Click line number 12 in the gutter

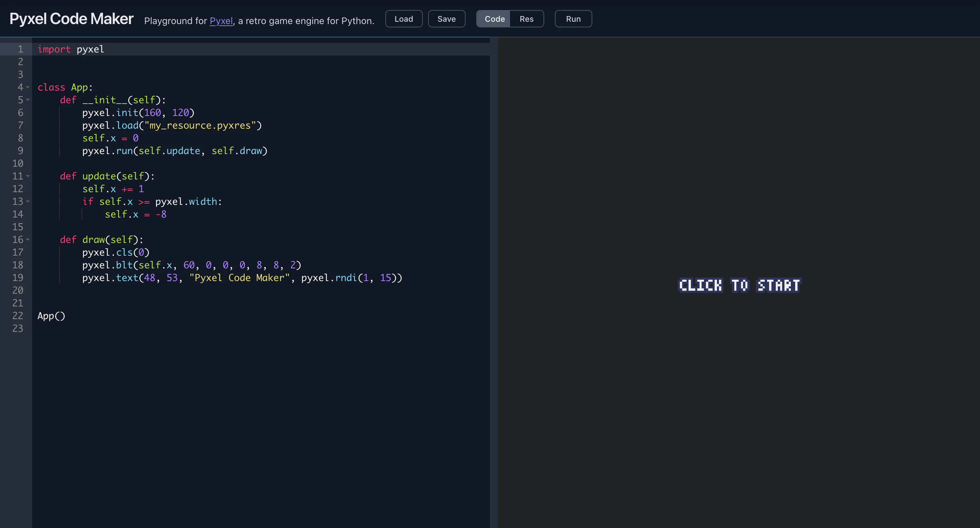point(17,189)
